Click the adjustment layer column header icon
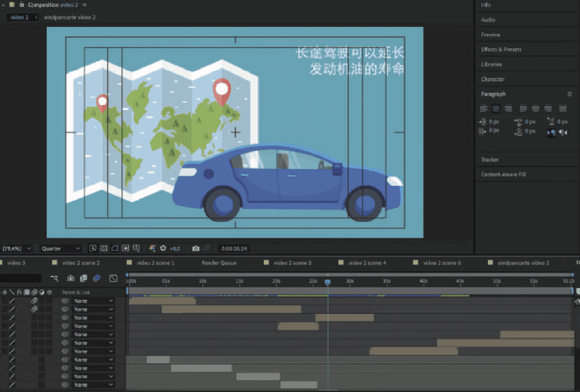 pyautogui.click(x=42, y=292)
